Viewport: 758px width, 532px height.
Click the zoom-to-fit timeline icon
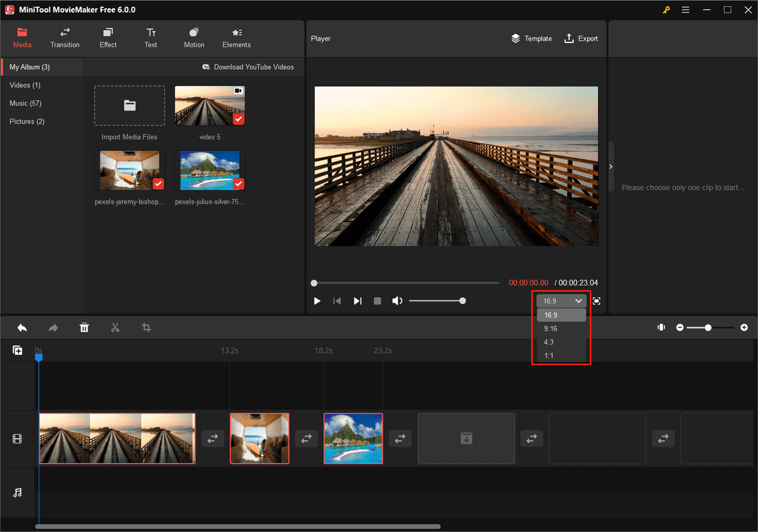[x=662, y=327]
